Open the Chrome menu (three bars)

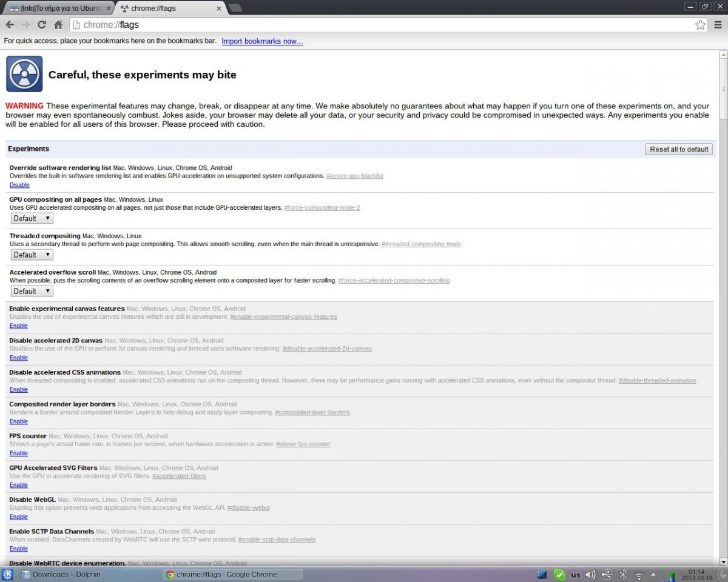point(718,25)
